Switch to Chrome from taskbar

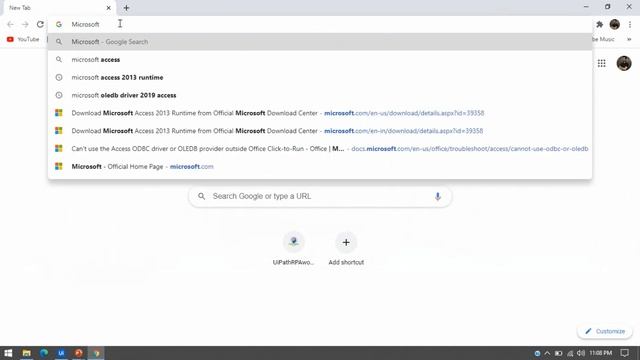click(x=96, y=353)
